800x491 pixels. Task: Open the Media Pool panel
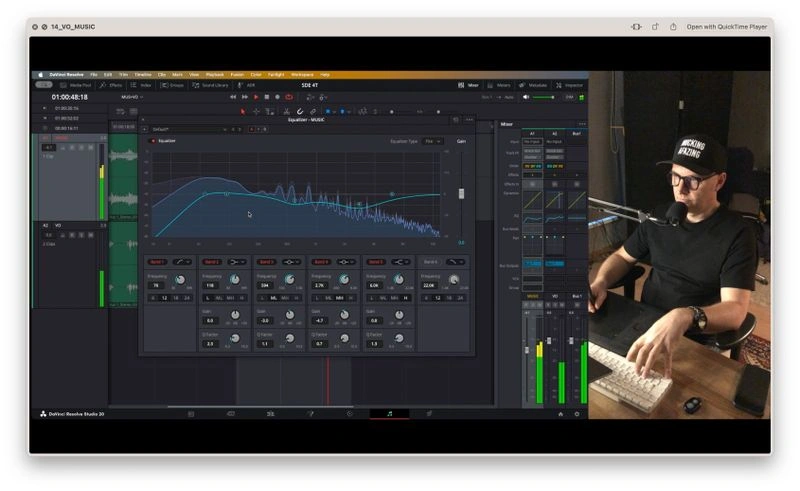click(76, 85)
